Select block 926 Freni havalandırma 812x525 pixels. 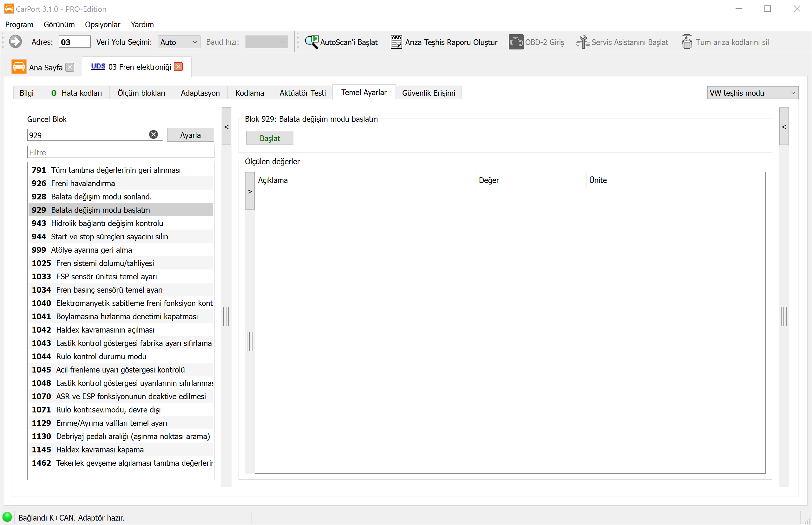pyautogui.click(x=121, y=183)
